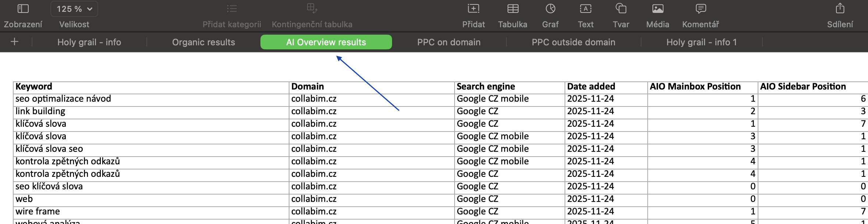
Task: Select the AIO Mainbox Position header cell
Action: pyautogui.click(x=702, y=87)
